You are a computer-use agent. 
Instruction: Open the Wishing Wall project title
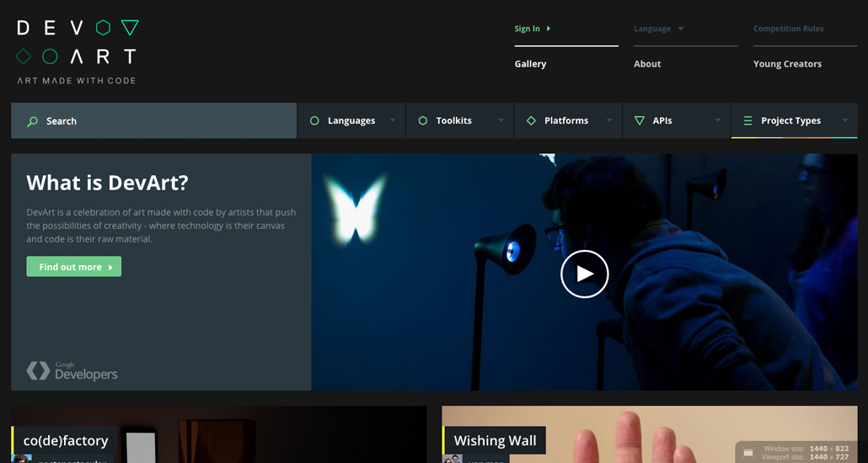(495, 440)
